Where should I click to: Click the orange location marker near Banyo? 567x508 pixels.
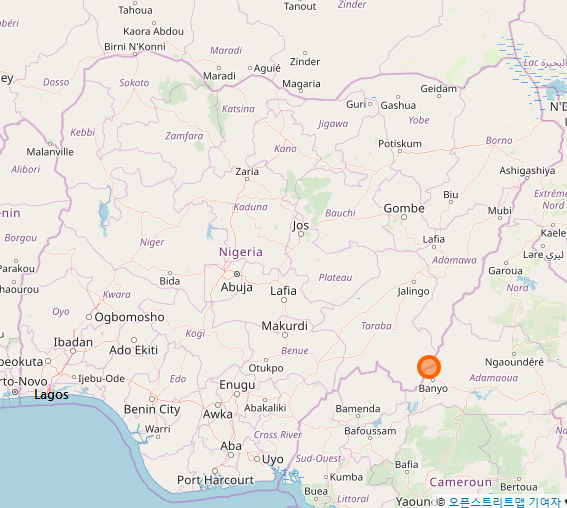click(x=429, y=367)
